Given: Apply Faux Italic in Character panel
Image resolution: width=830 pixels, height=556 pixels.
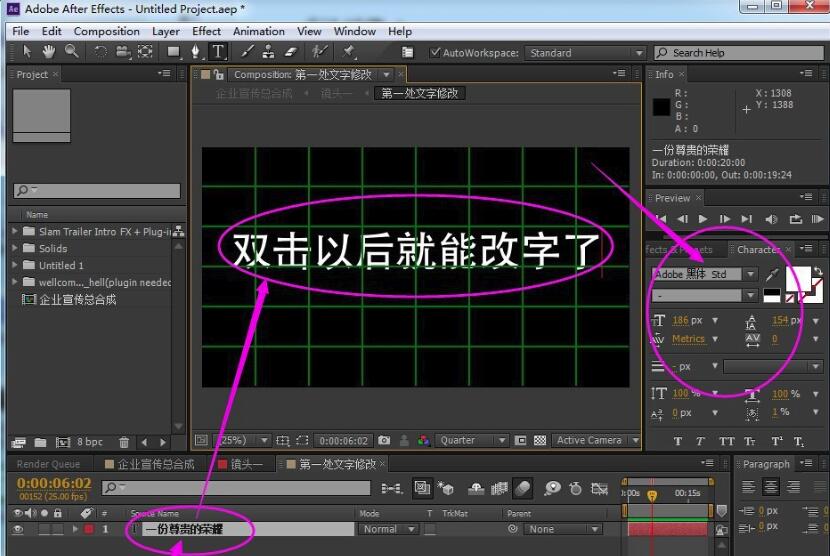Looking at the screenshot, I should 700,441.
